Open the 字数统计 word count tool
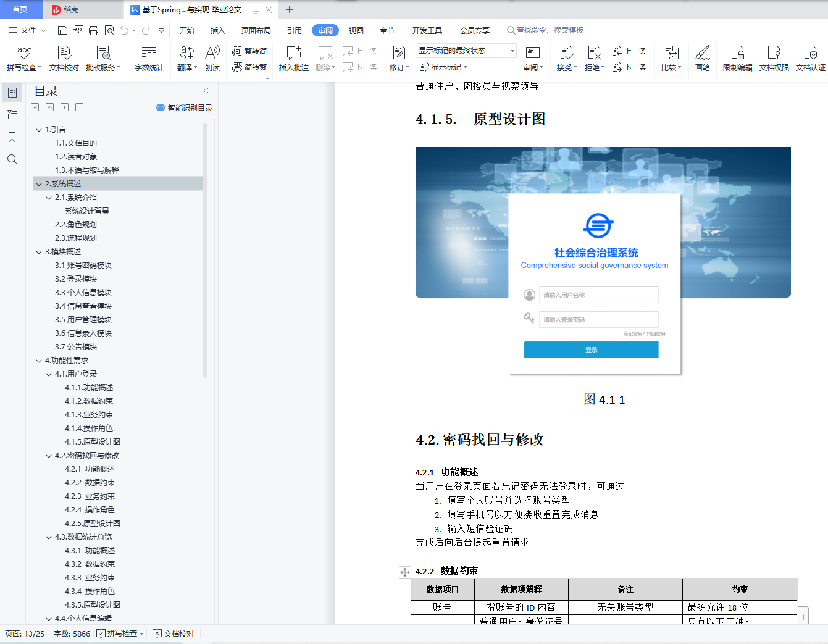 coord(149,59)
